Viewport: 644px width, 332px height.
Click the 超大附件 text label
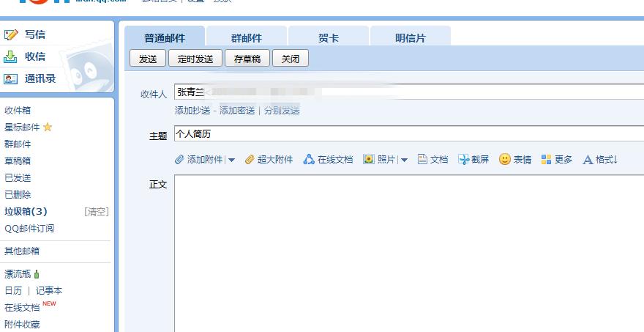pos(275,160)
